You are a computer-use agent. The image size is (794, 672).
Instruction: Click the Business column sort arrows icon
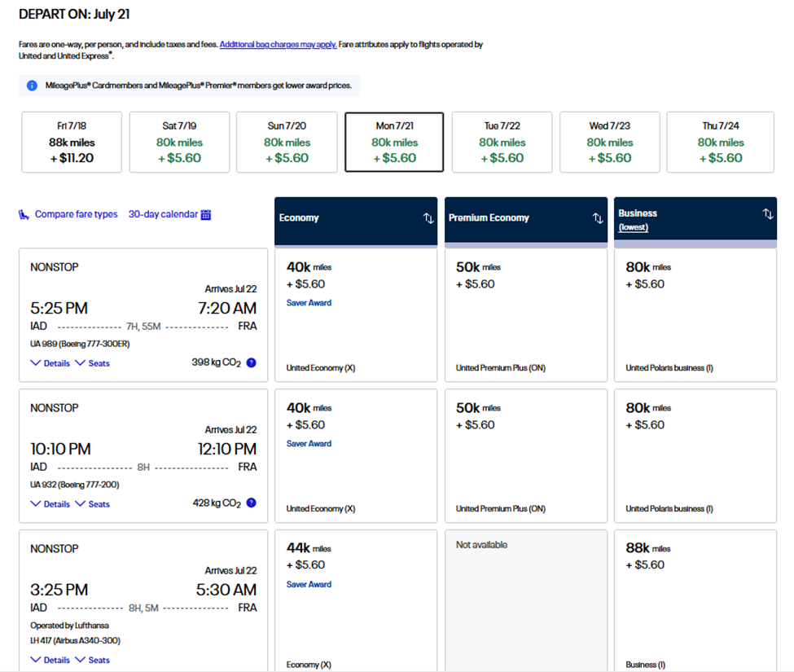767,214
